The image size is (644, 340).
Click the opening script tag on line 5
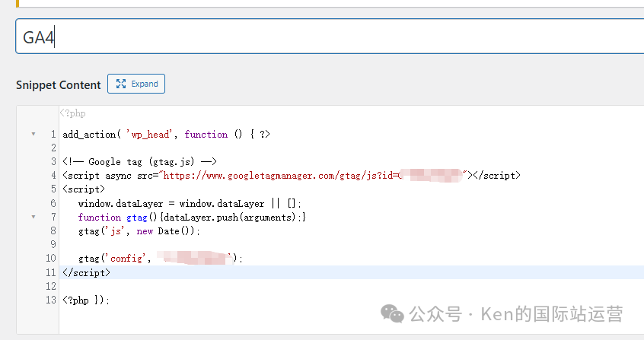[84, 189]
